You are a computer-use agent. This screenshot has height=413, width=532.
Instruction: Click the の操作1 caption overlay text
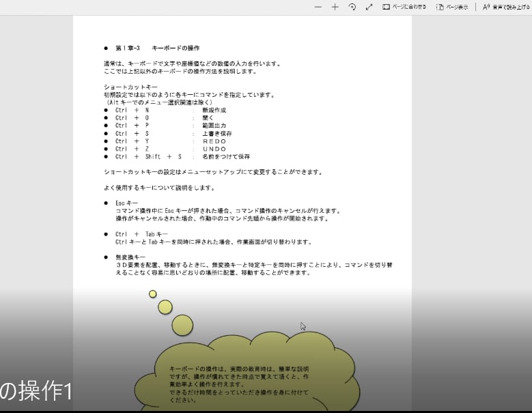[36, 392]
